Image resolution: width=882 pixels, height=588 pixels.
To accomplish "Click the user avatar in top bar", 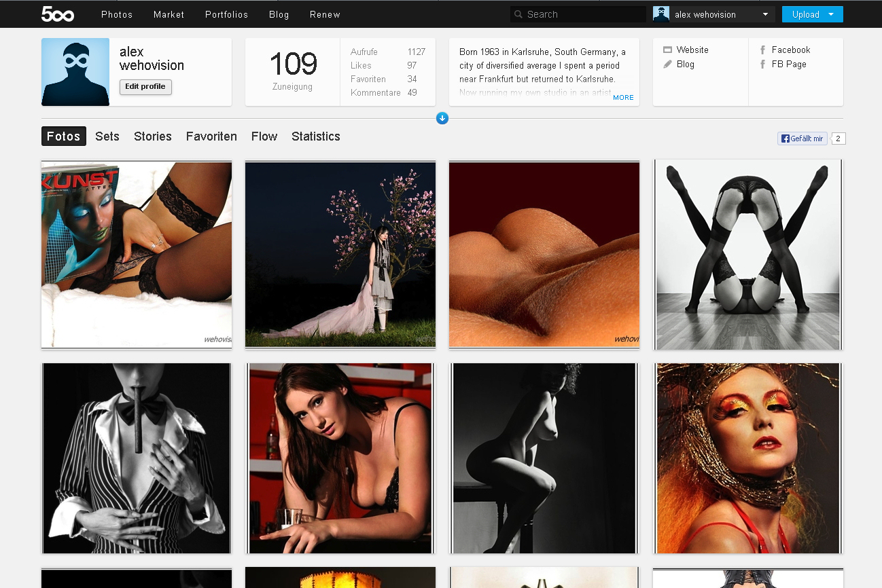I will pos(660,14).
